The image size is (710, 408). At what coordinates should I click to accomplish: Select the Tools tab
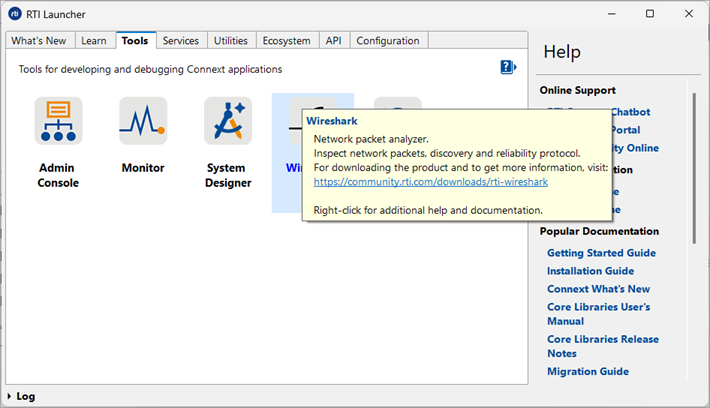point(135,40)
